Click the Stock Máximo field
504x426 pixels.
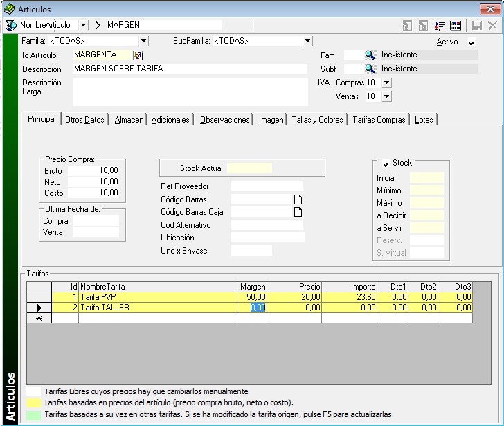tap(426, 203)
